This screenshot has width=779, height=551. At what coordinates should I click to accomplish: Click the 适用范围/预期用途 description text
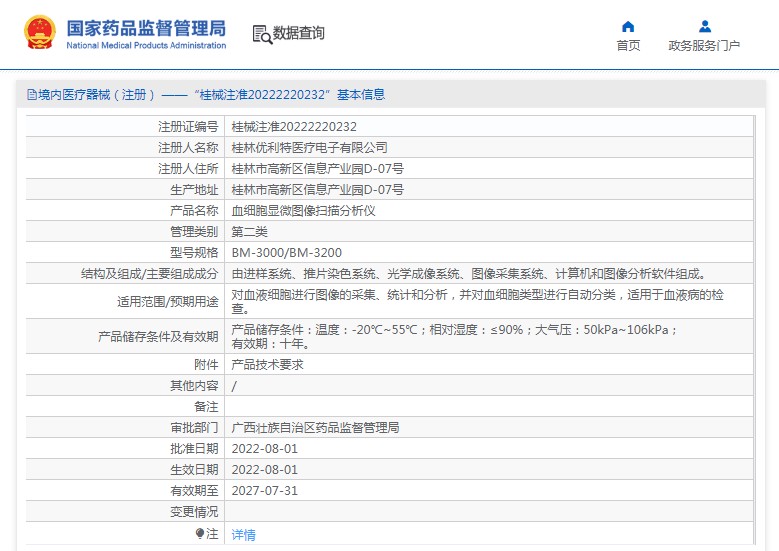click(477, 301)
